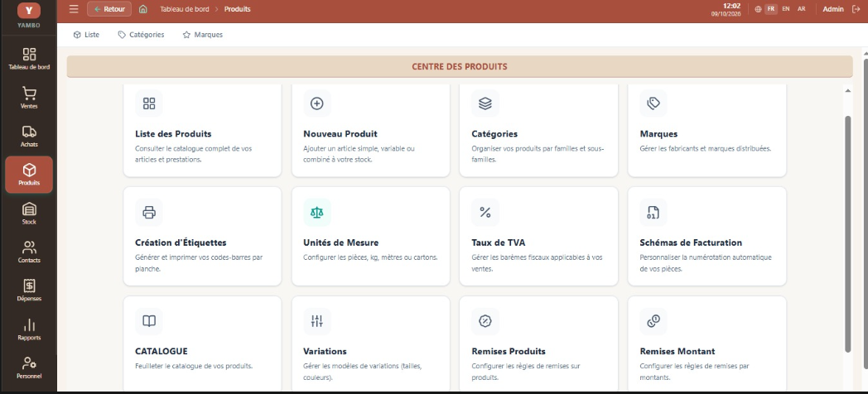The width and height of the screenshot is (868, 394).
Task: Click the globe language icon
Action: (x=758, y=9)
